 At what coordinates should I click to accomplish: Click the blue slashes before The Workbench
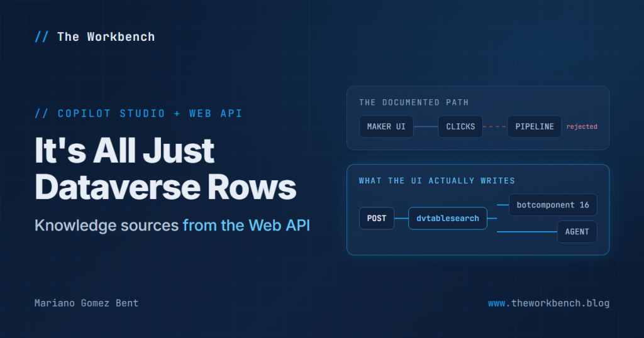click(x=42, y=37)
